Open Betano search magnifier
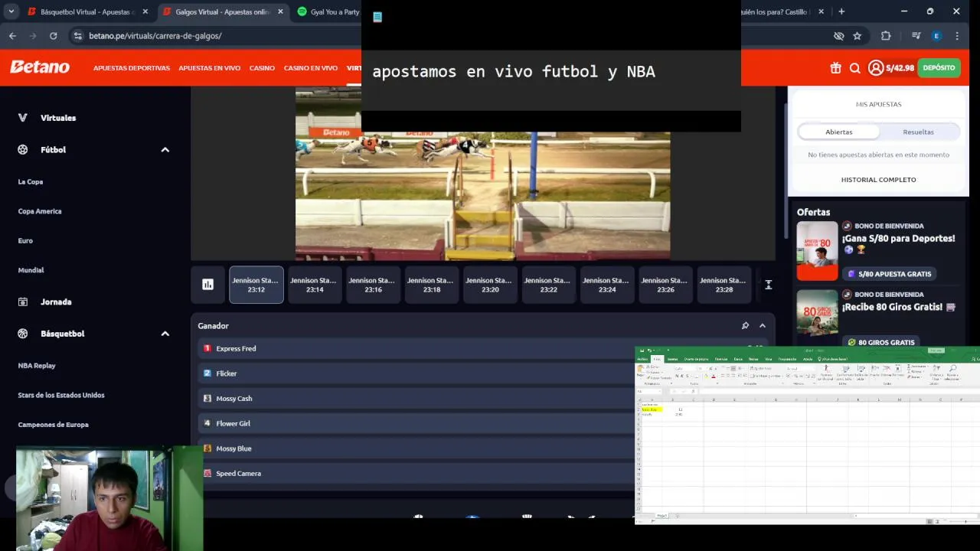The image size is (980, 551). coord(855,68)
